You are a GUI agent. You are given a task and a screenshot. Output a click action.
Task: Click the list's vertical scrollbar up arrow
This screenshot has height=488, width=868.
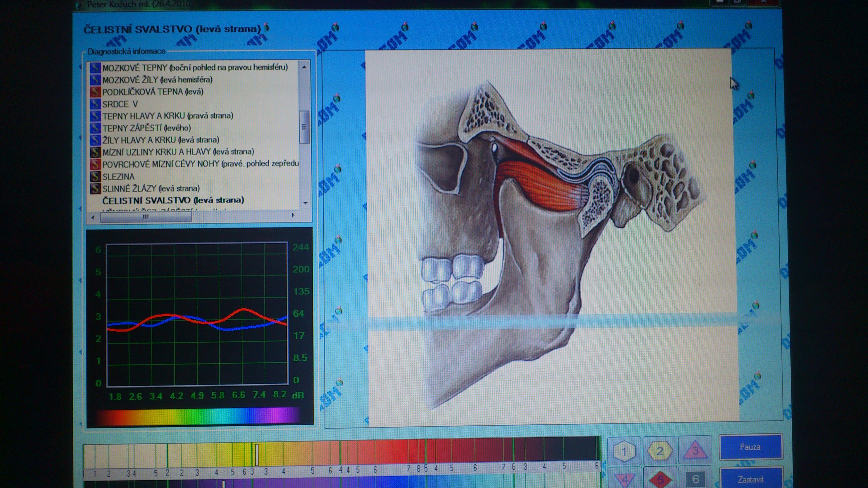[304, 67]
